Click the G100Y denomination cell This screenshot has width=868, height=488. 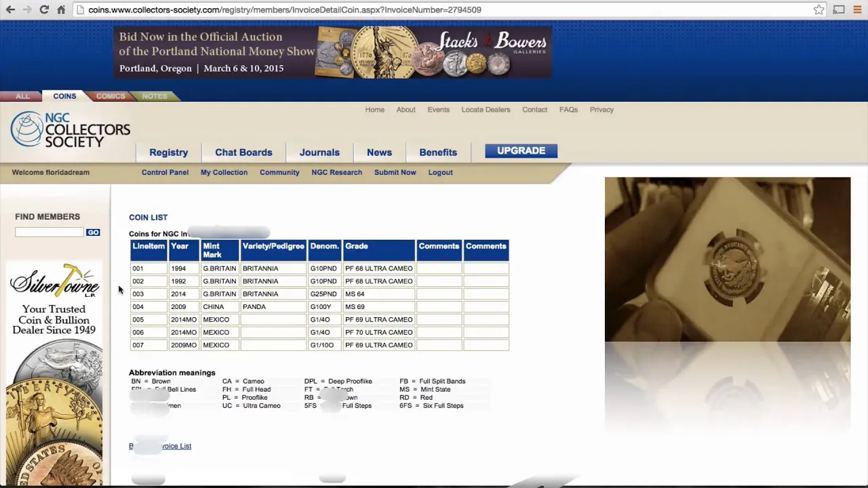click(x=325, y=306)
